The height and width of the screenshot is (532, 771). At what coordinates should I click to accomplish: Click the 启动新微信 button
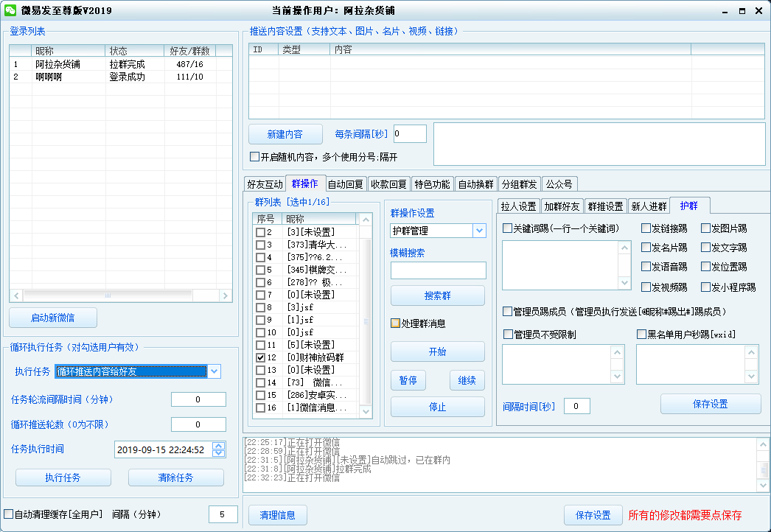coord(52,318)
